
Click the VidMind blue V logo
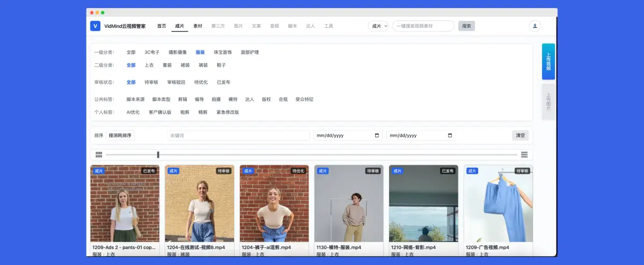point(96,26)
